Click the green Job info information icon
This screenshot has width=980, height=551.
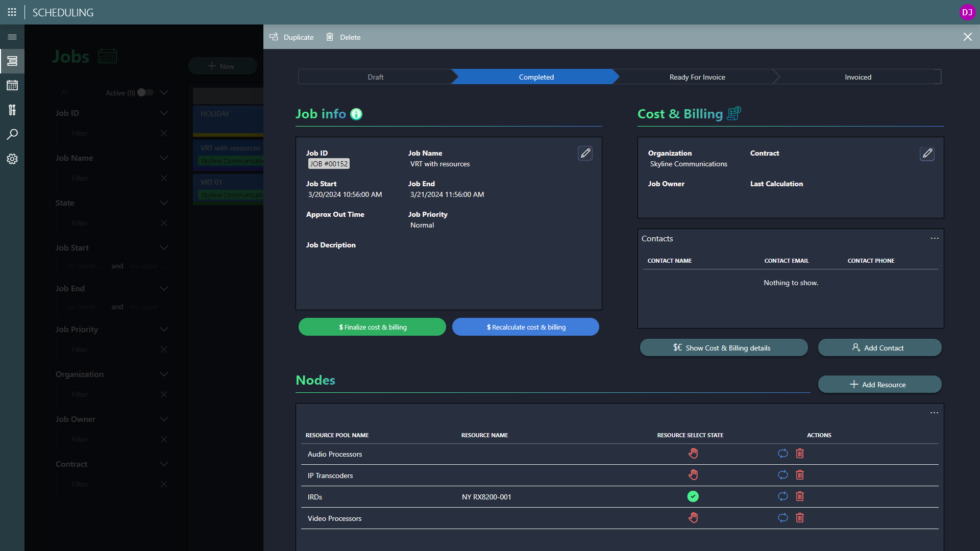[356, 114]
